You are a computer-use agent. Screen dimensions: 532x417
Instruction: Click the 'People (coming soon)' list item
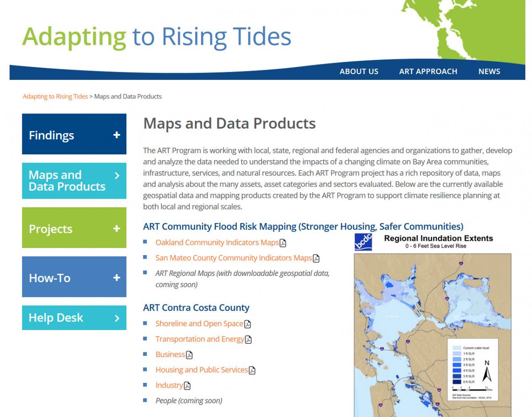tap(189, 401)
